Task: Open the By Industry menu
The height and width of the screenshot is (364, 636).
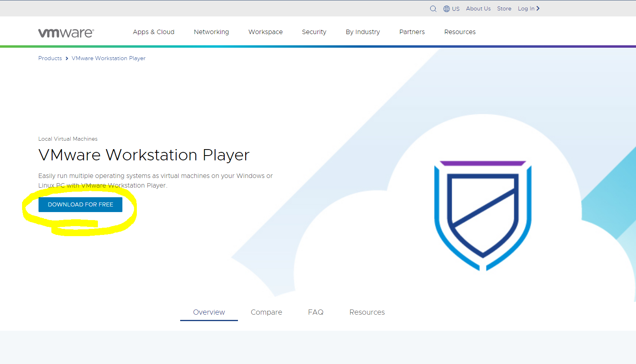Action: coord(363,32)
